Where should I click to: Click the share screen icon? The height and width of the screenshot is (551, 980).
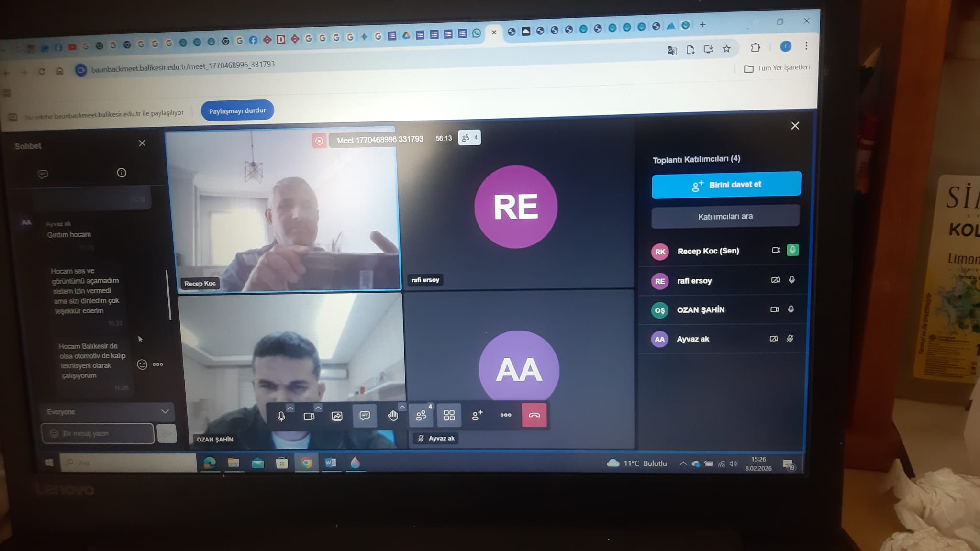[337, 416]
